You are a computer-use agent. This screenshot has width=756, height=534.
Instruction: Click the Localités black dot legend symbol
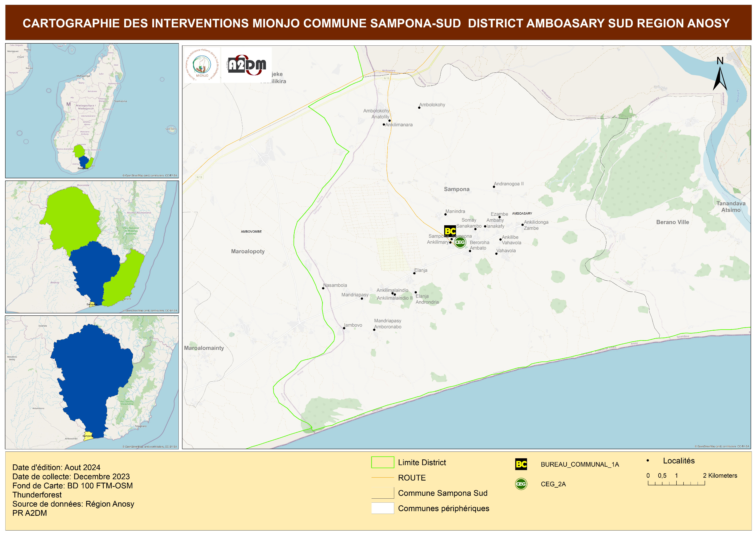click(648, 461)
